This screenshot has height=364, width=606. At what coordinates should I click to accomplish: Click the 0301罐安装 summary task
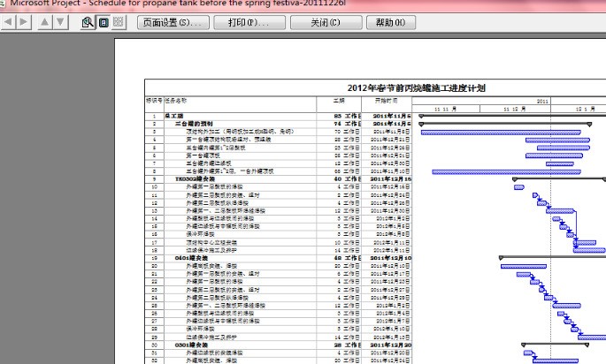(x=191, y=345)
